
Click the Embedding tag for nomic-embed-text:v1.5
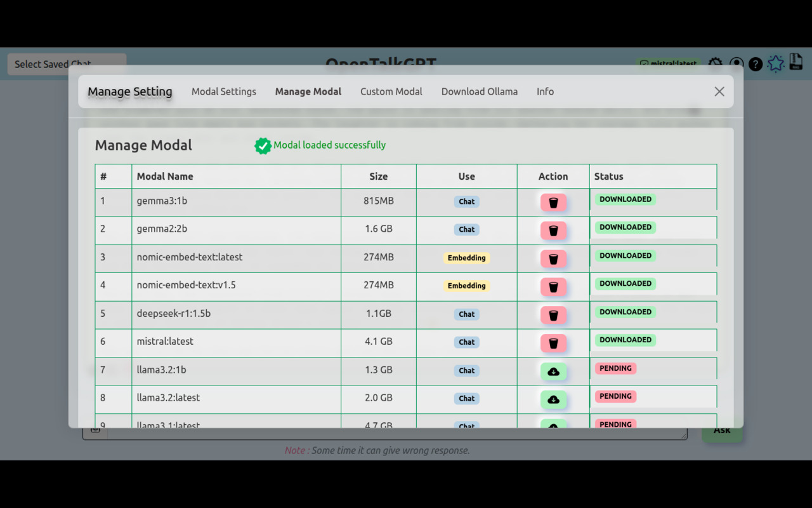(x=467, y=286)
